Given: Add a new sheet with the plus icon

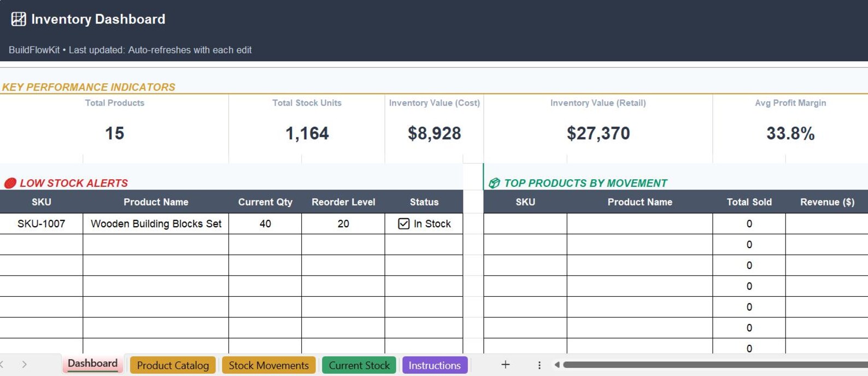Looking at the screenshot, I should tap(506, 365).
